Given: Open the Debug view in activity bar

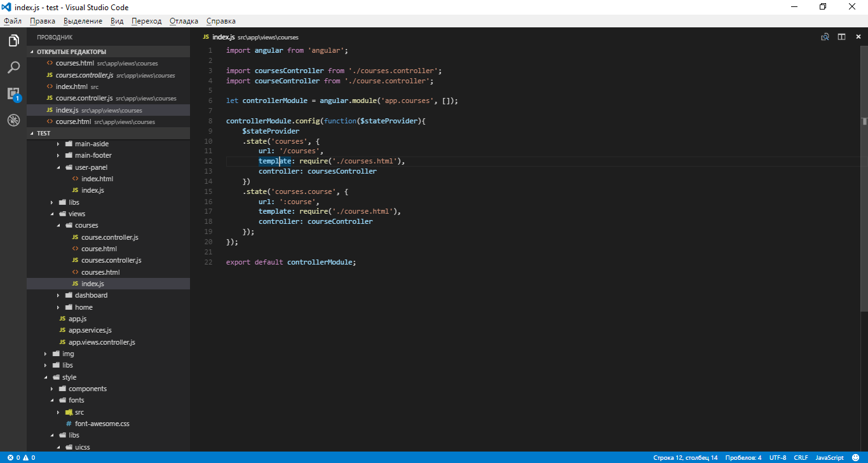Looking at the screenshot, I should coord(13,120).
